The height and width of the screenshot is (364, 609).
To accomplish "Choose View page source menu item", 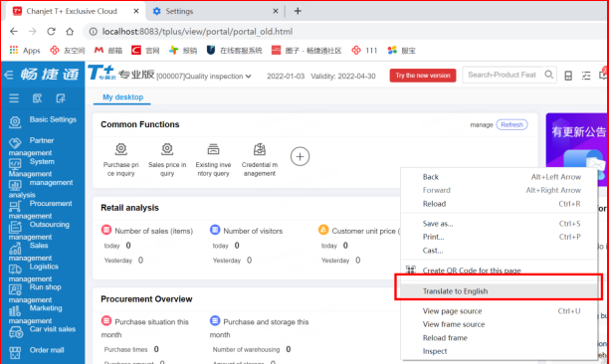I will tap(500, 311).
